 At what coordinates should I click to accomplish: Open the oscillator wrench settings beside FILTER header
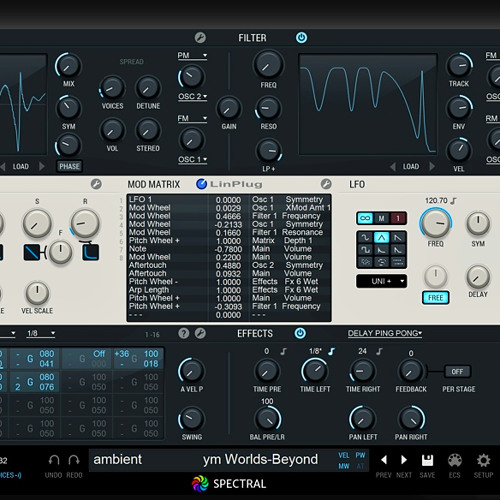click(x=200, y=38)
